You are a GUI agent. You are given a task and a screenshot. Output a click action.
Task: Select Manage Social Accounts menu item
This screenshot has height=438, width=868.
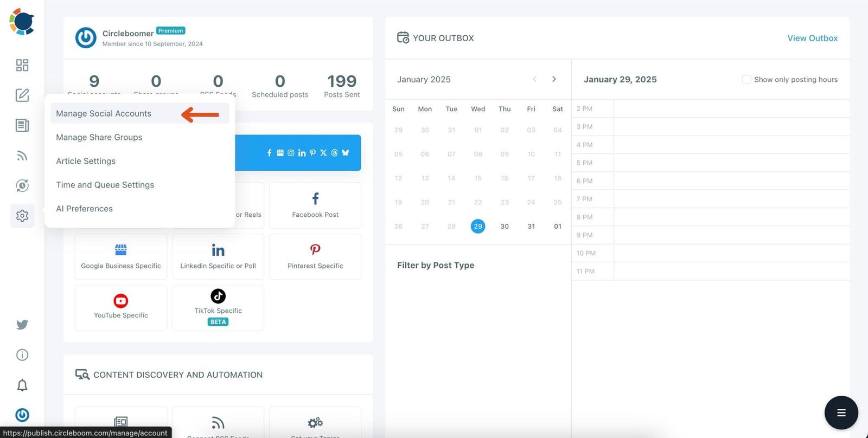click(x=104, y=114)
